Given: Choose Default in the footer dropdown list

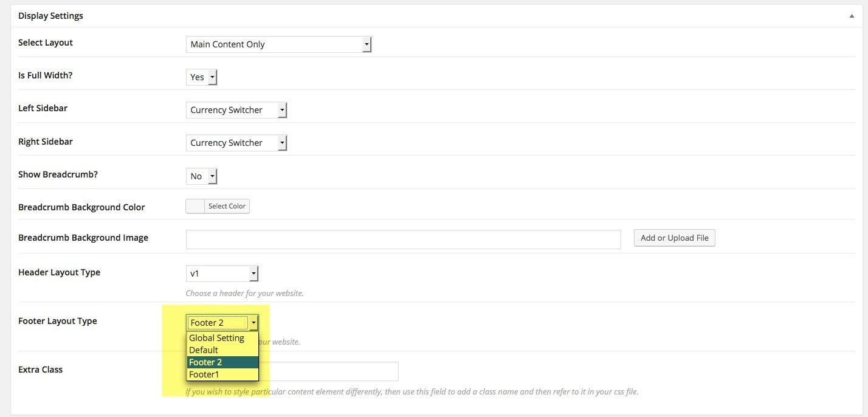Looking at the screenshot, I should pyautogui.click(x=204, y=350).
